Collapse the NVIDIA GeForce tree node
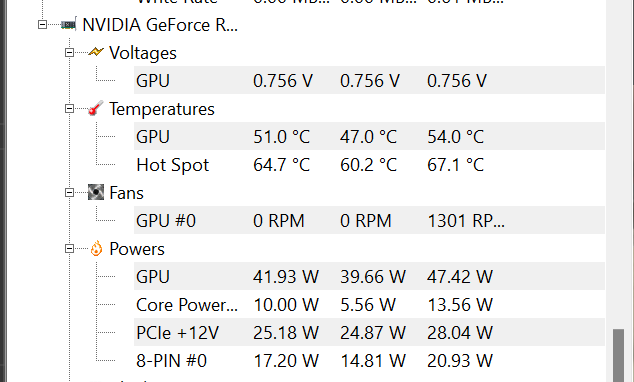 pos(42,25)
